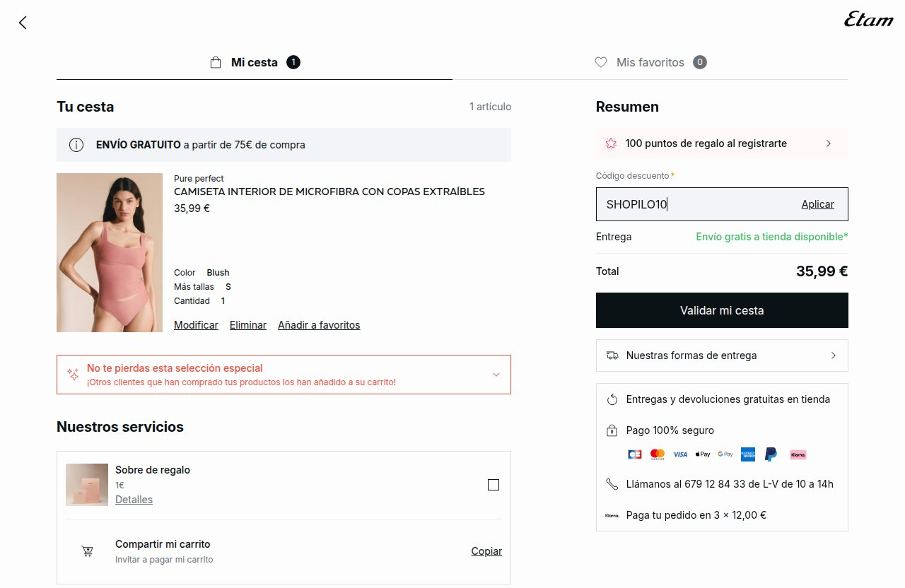Click Modificar for the camiseta

196,325
